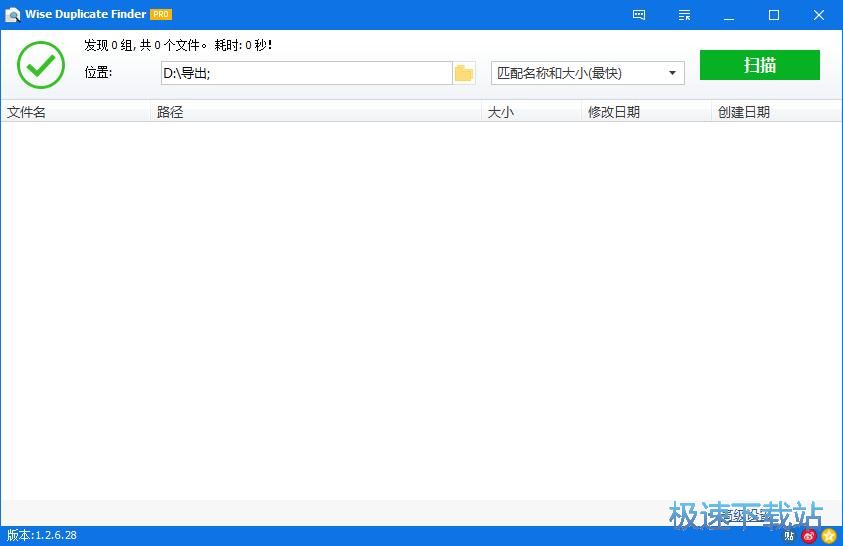Image resolution: width=843 pixels, height=546 pixels.
Task: Sort by the 修改日期 column header
Action: coord(646,112)
